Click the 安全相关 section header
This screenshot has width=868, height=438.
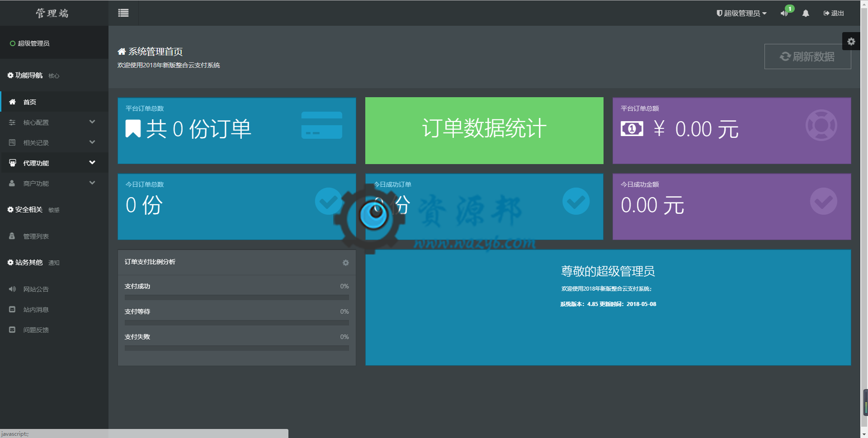pyautogui.click(x=29, y=210)
